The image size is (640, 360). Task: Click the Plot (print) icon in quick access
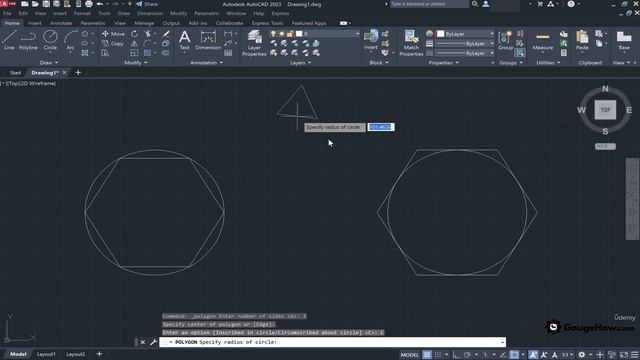click(89, 4)
